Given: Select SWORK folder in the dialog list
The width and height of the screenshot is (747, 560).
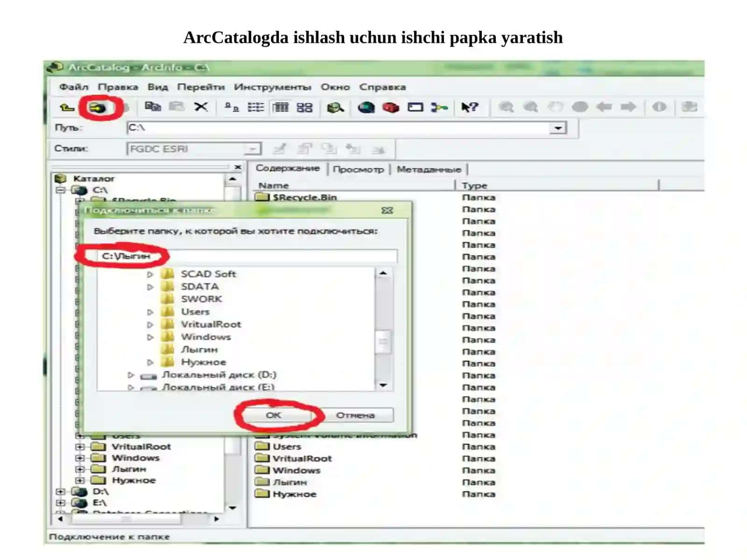Looking at the screenshot, I should tap(202, 299).
